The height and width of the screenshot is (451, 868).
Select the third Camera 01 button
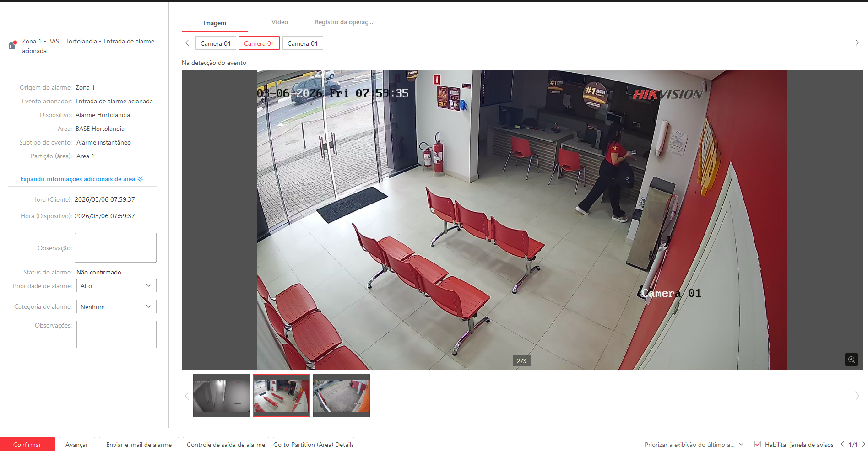(303, 43)
